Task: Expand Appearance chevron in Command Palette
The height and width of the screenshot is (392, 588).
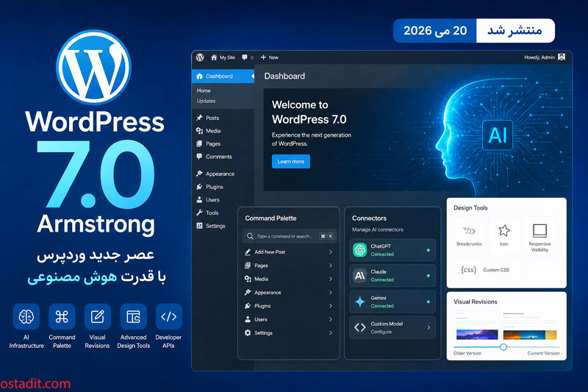Action: (330, 292)
